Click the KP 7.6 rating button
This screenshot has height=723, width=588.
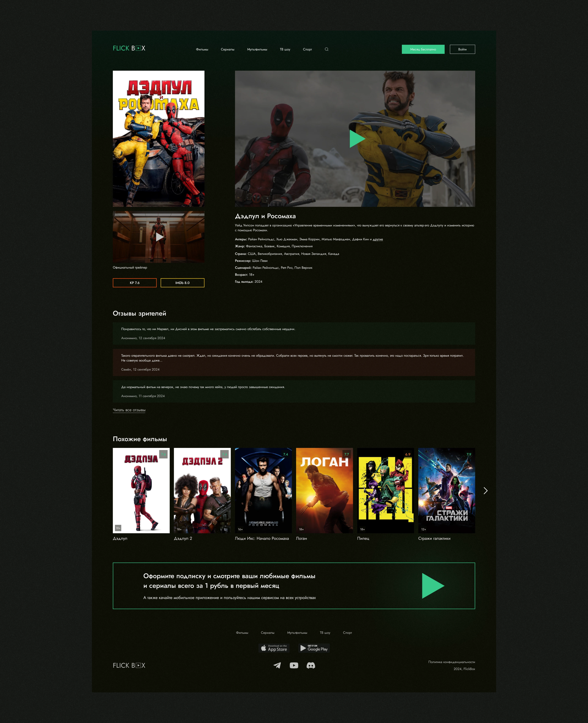coord(135,283)
